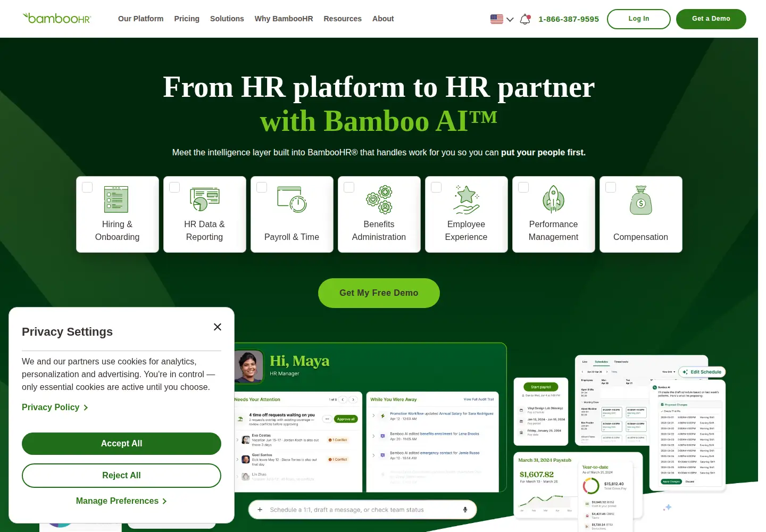Open the ellipsis menu beside Approve all

(327, 419)
